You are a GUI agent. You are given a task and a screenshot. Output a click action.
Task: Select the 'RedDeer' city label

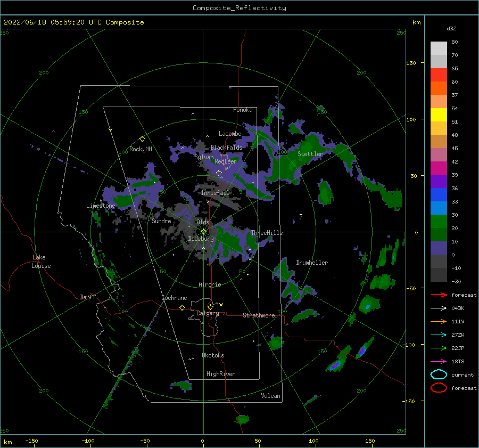pos(226,161)
